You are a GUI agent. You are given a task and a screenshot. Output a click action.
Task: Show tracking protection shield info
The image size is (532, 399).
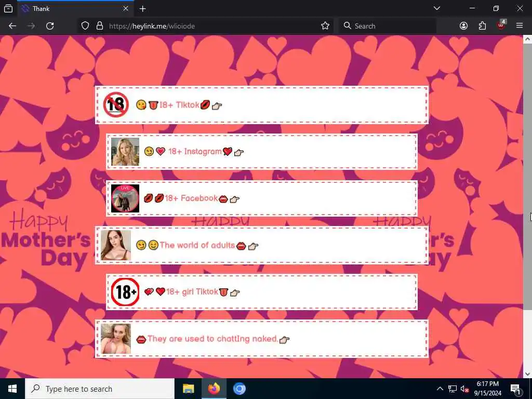[85, 26]
